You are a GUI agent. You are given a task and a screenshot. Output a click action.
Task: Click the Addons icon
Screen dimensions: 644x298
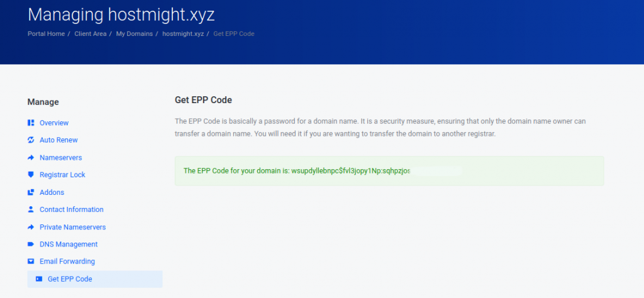coord(30,192)
